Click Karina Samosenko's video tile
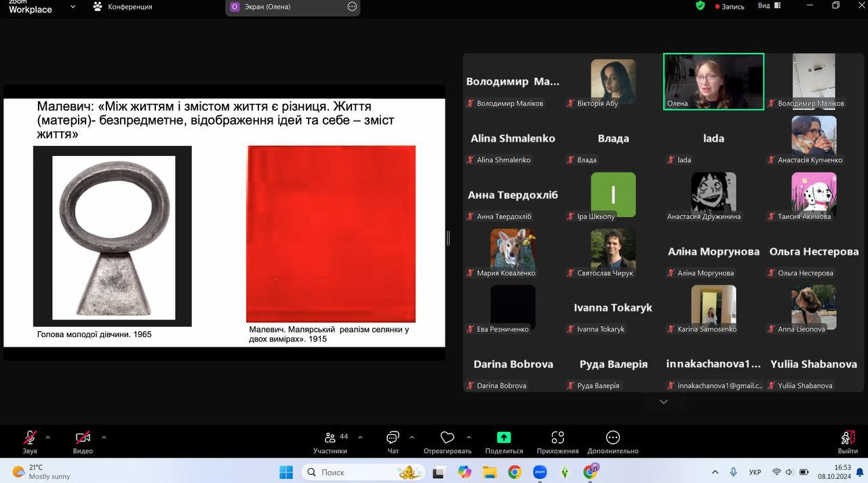Screen dimensions: 868x483 [713, 307]
